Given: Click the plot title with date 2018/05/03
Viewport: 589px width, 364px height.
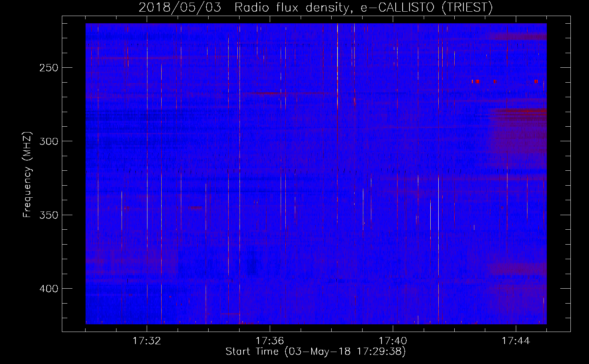Looking at the screenshot, I should 316,7.
